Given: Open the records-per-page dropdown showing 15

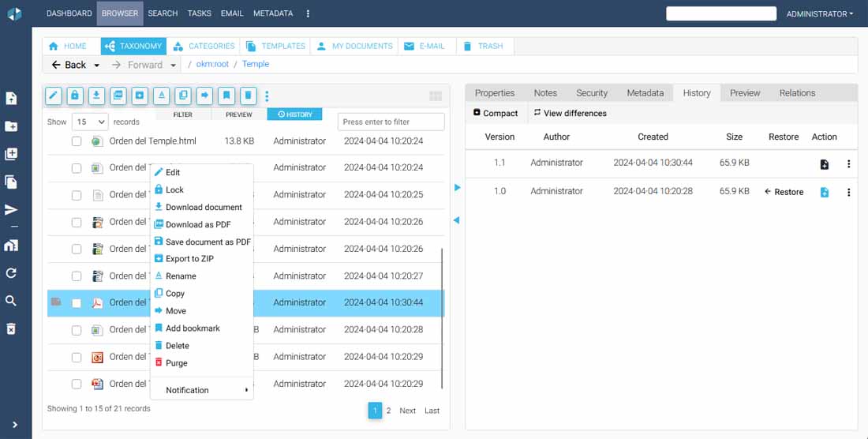Looking at the screenshot, I should click(x=90, y=122).
